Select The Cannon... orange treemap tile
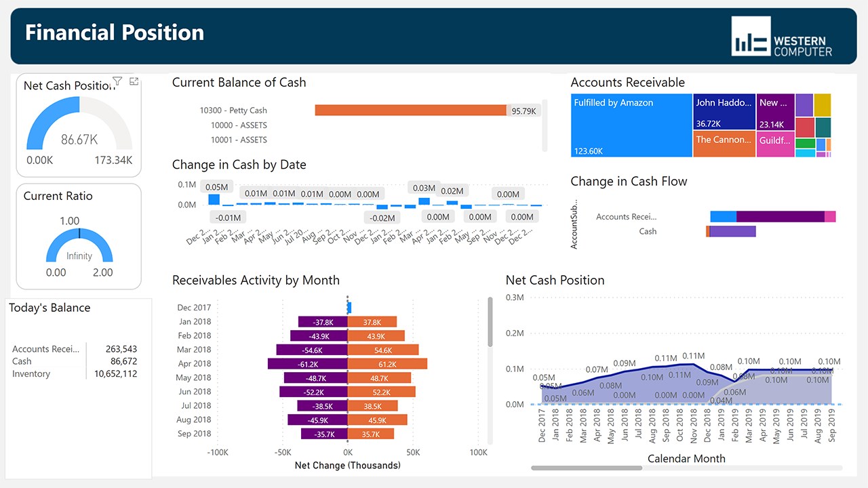The image size is (868, 488). click(724, 144)
